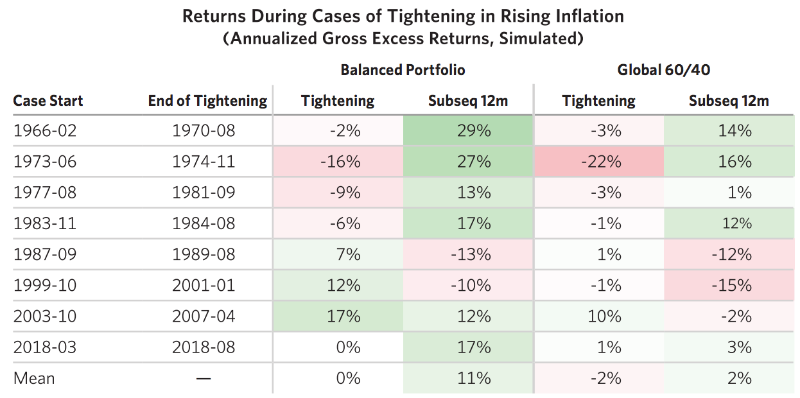
Task: Click the chart title Returns During Cases
Action: click(x=403, y=16)
